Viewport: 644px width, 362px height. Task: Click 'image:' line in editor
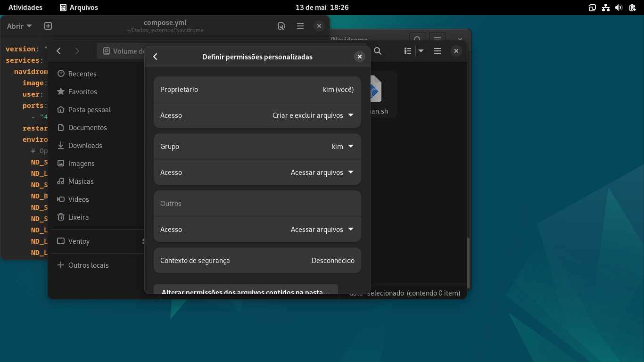35,83
